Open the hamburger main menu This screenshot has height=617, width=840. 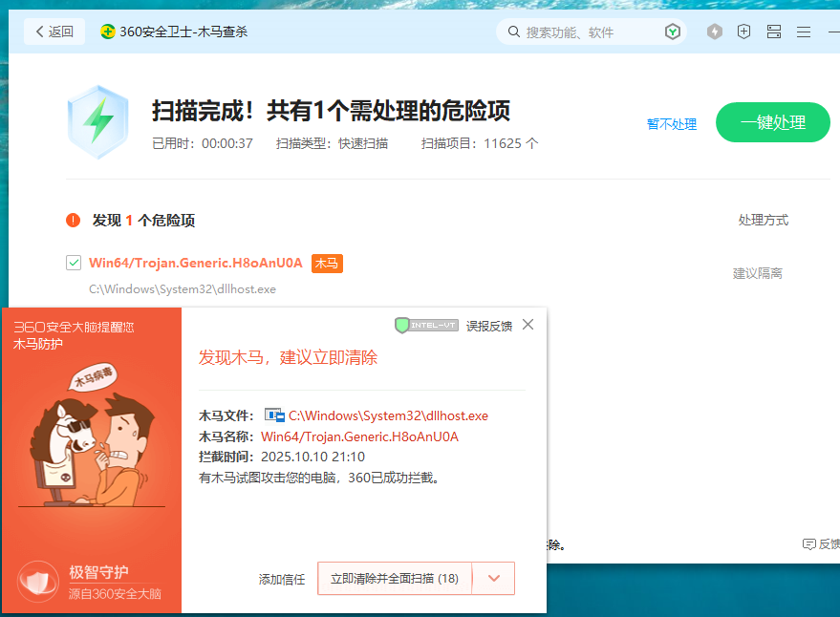803,32
